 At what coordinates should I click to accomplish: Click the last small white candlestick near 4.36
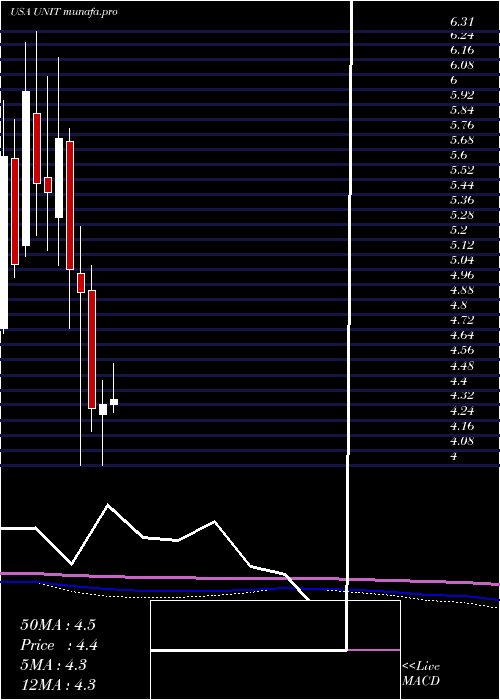[x=114, y=402]
